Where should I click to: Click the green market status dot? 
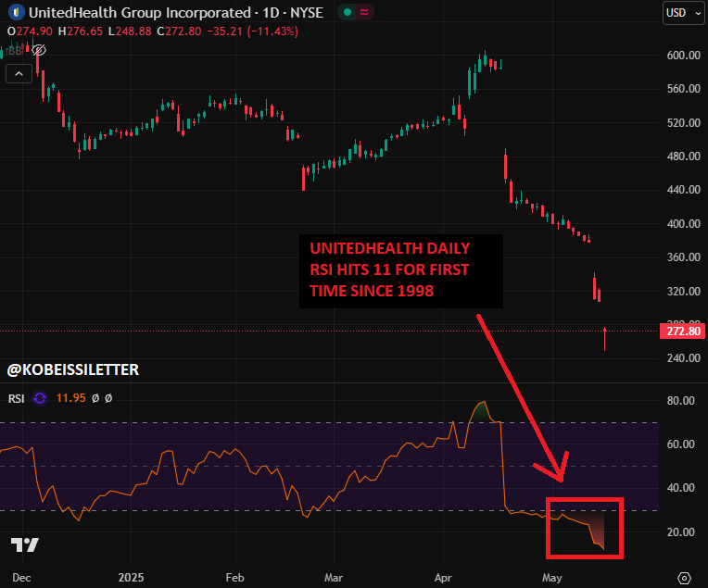click(348, 12)
